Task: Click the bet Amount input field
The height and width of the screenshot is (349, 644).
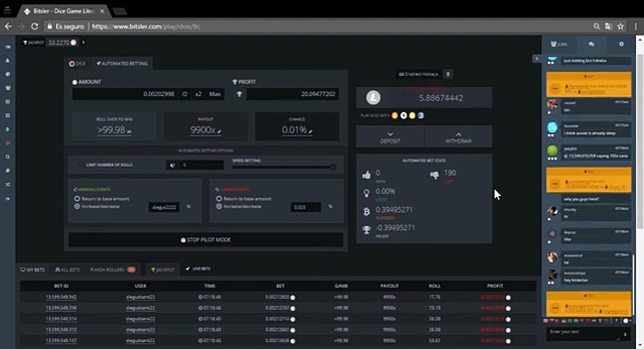Action: coord(125,94)
